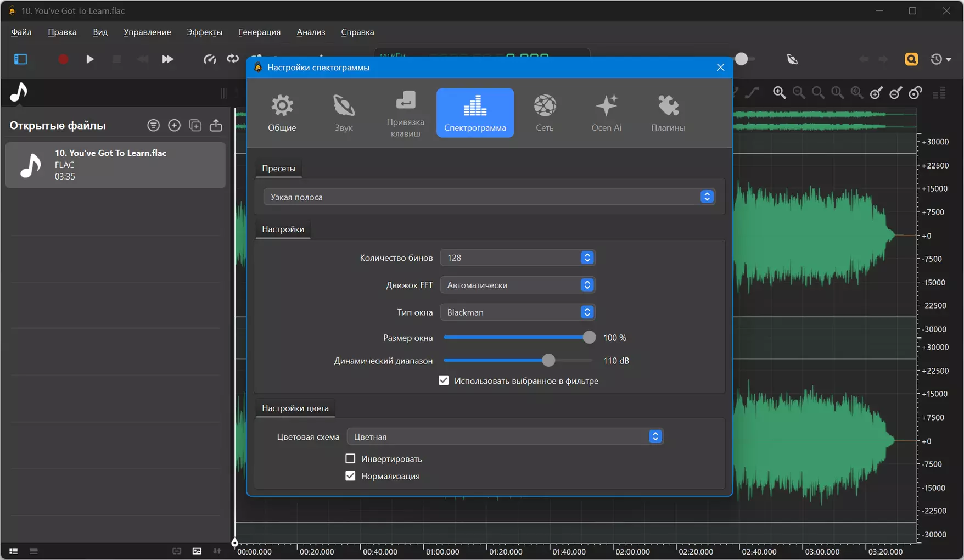Screen dimensions: 964x560
Task: Open the Цветовая схема dropdown
Action: (x=505, y=437)
